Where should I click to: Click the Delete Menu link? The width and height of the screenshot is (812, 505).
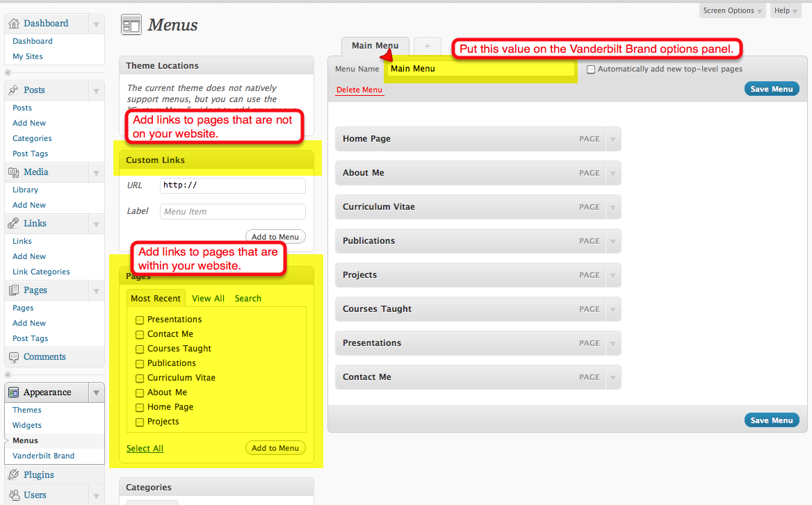click(359, 90)
